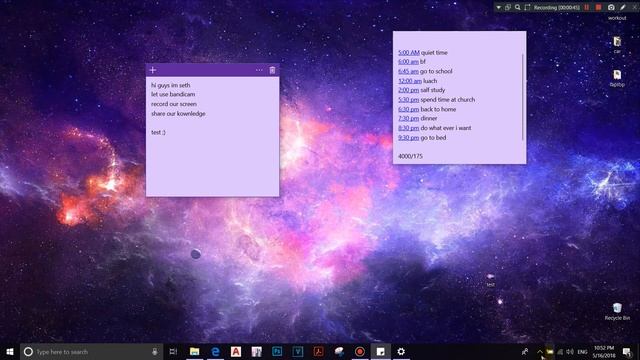Screen dimensions: 640x360
Task: Select the 'car' desktop file icon
Action: coord(617,44)
